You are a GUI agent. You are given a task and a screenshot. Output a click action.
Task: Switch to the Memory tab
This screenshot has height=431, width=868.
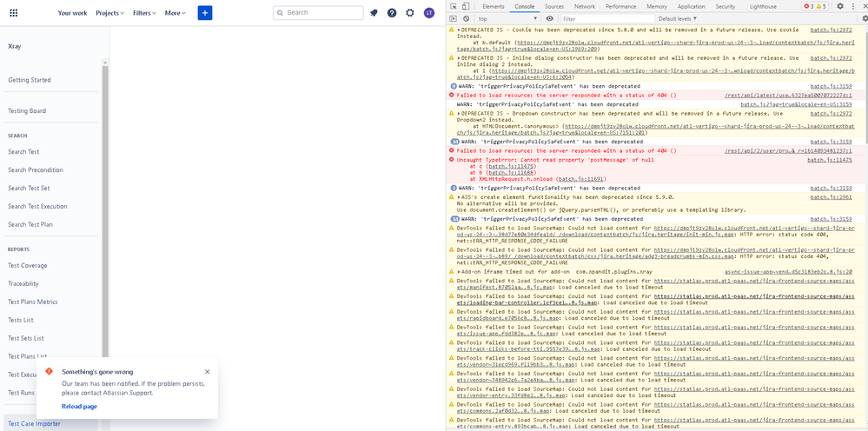[x=657, y=6]
